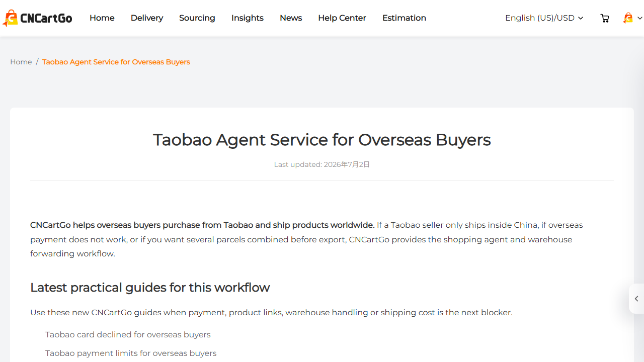The height and width of the screenshot is (362, 644).
Task: Open the Help Center menu item
Action: click(x=342, y=18)
